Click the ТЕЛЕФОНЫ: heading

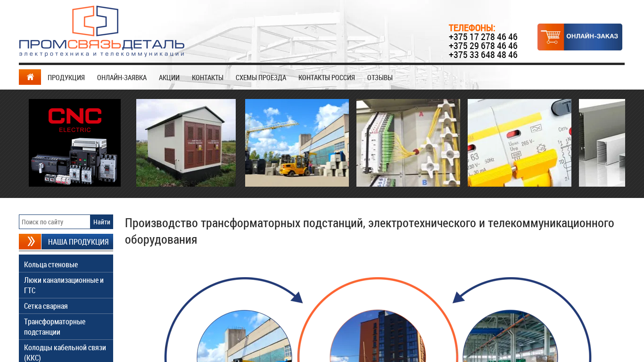click(472, 28)
